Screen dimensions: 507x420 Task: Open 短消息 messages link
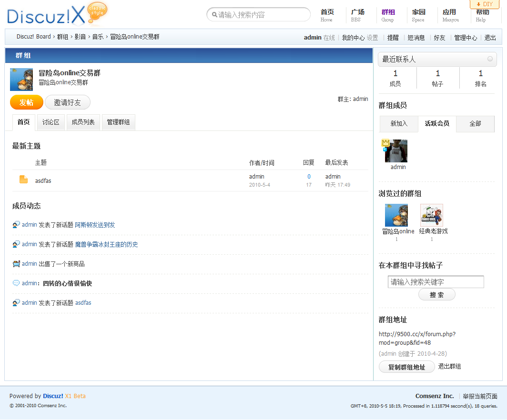(416, 38)
